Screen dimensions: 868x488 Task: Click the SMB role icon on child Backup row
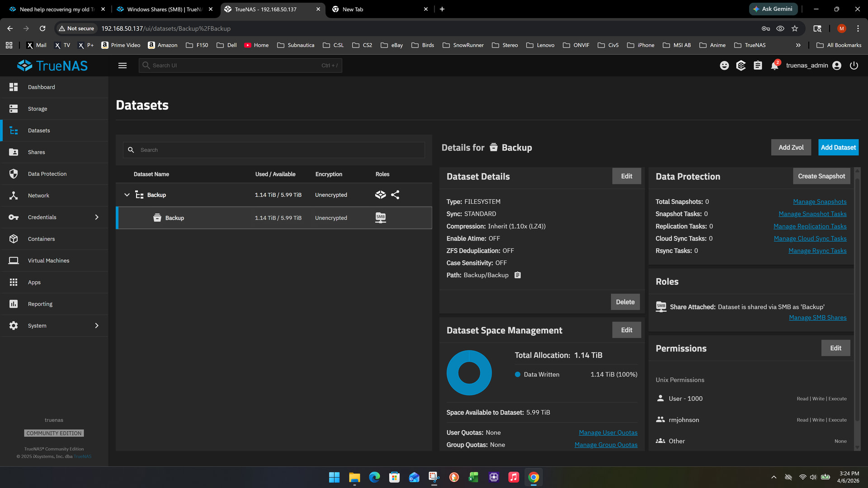[381, 218]
